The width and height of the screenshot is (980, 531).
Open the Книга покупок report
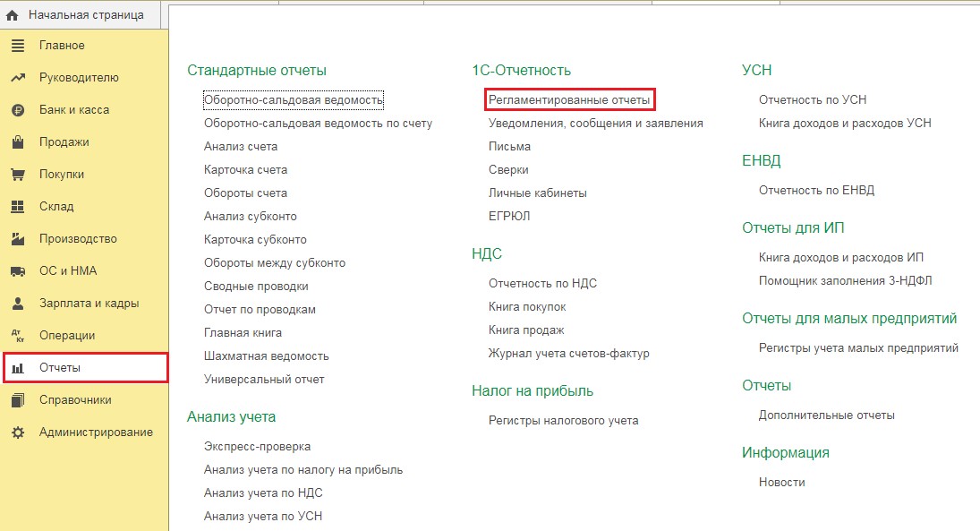pos(527,306)
